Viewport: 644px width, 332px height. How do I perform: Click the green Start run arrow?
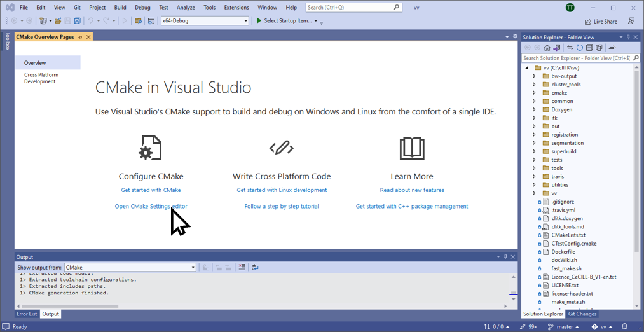click(x=259, y=20)
